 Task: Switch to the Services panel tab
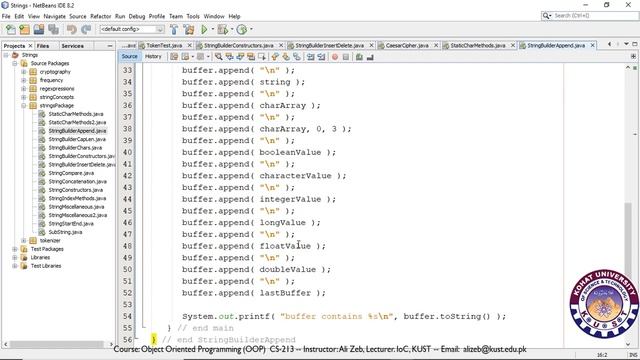click(72, 46)
